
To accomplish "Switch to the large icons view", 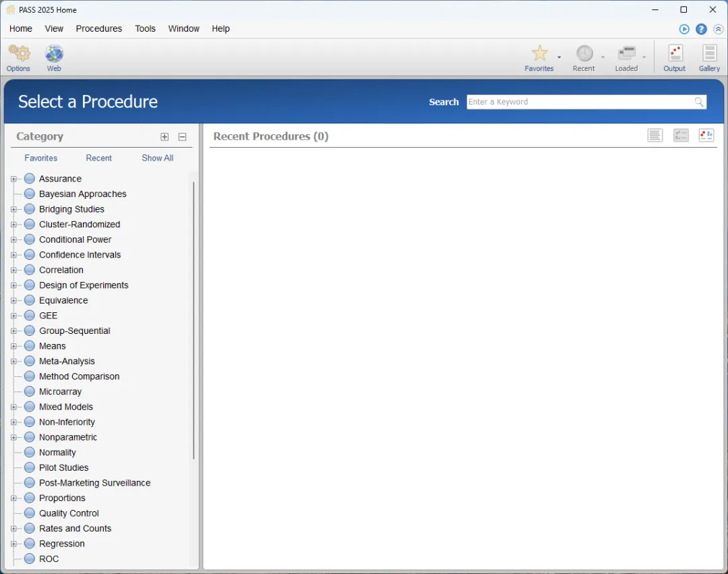I will (706, 136).
